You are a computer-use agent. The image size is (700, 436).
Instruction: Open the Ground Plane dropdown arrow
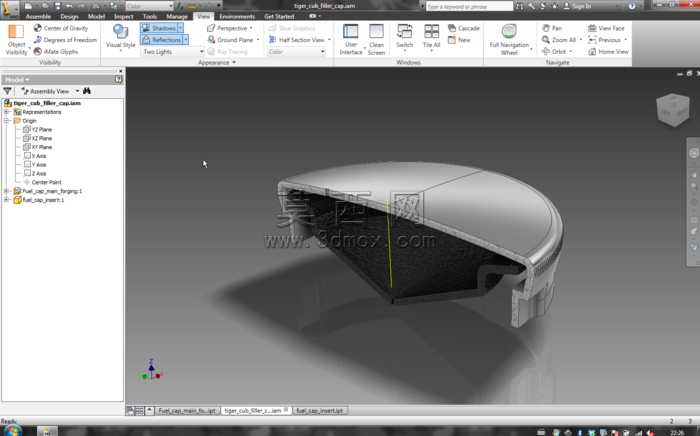[258, 40]
